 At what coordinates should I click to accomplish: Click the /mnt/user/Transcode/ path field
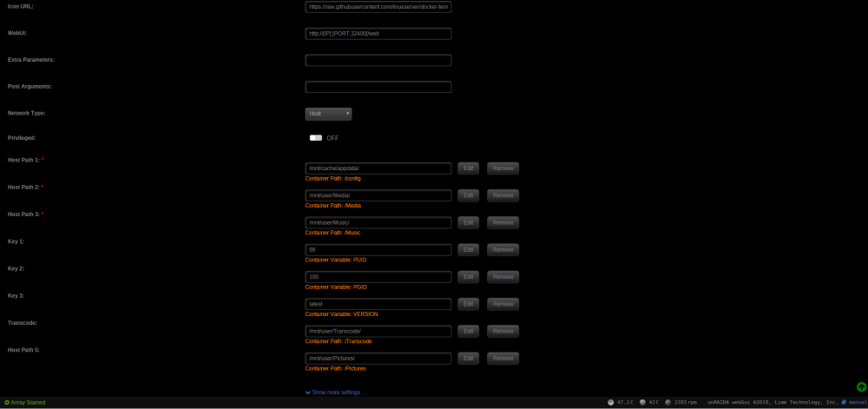coord(378,331)
